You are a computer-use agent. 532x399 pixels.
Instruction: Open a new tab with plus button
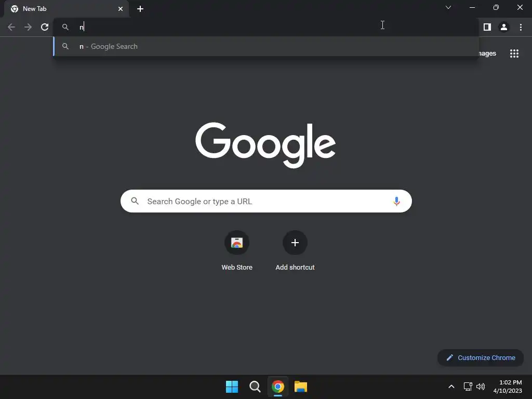140,9
